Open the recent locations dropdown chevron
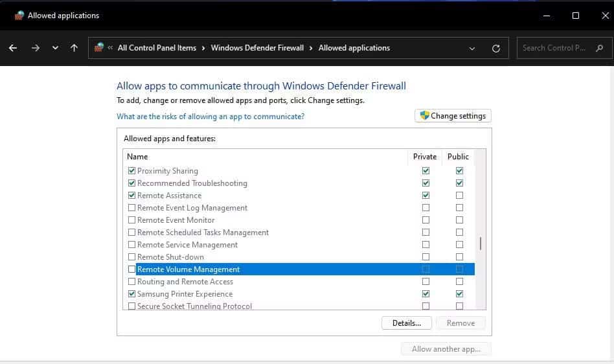This screenshot has width=614, height=364. coord(55,48)
